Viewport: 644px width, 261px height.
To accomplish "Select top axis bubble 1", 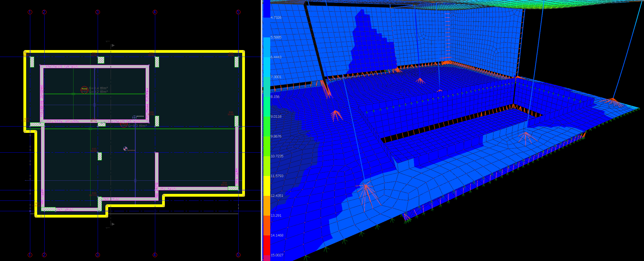I will click(30, 12).
